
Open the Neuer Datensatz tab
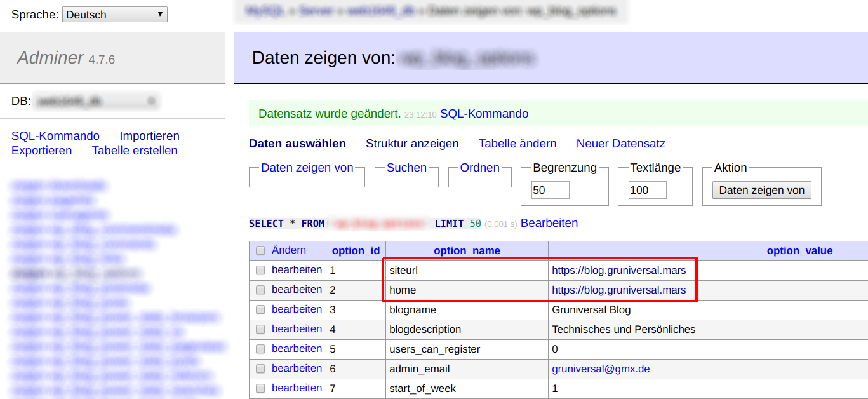pyautogui.click(x=620, y=144)
